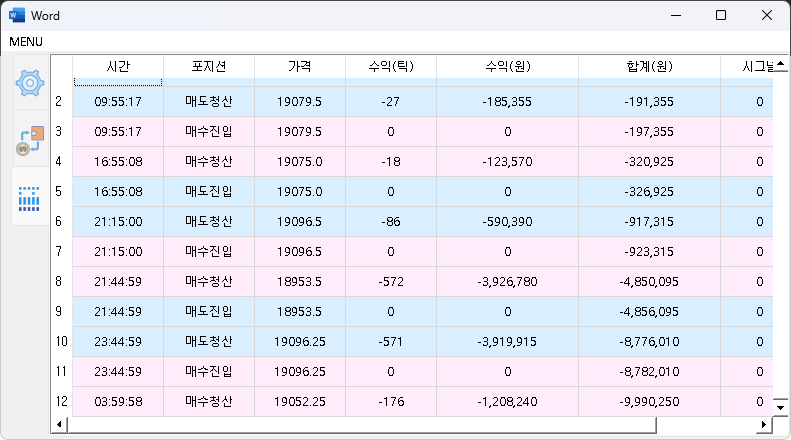Click the vertical scrollbar down arrow

(x=780, y=407)
